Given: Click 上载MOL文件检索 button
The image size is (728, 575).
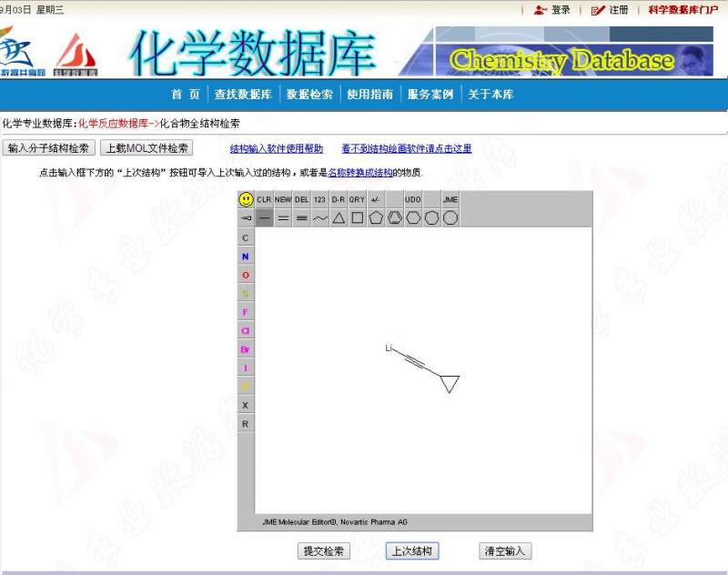Looking at the screenshot, I should coord(147,148).
